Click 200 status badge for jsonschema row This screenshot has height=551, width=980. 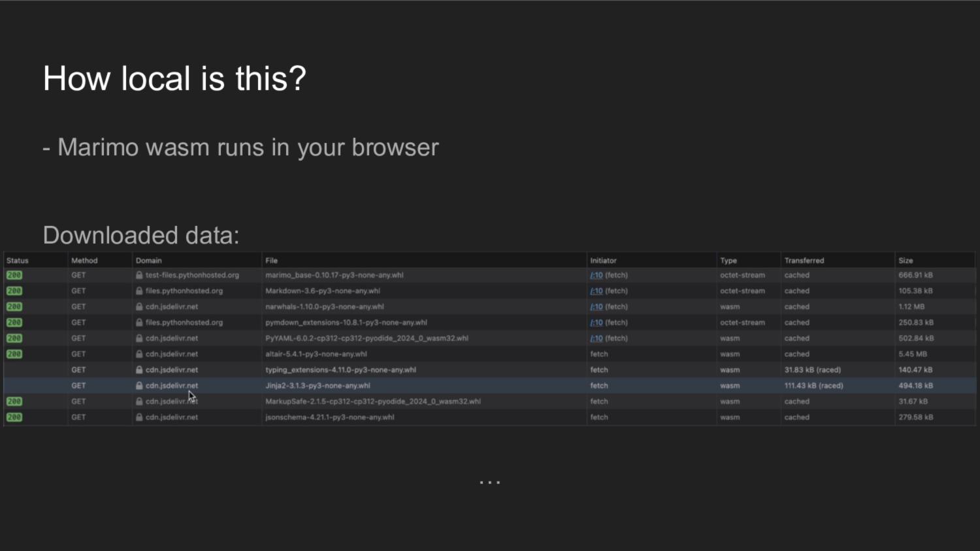(14, 417)
